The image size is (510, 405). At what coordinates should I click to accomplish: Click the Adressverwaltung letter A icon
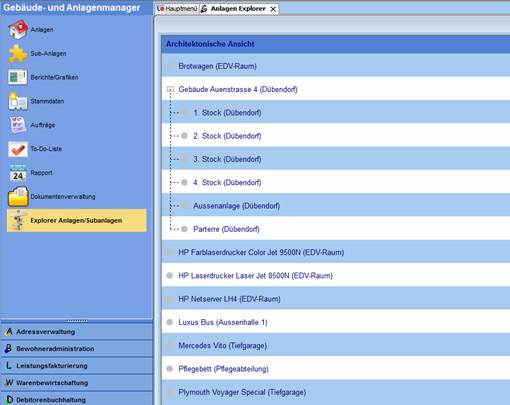click(9, 332)
